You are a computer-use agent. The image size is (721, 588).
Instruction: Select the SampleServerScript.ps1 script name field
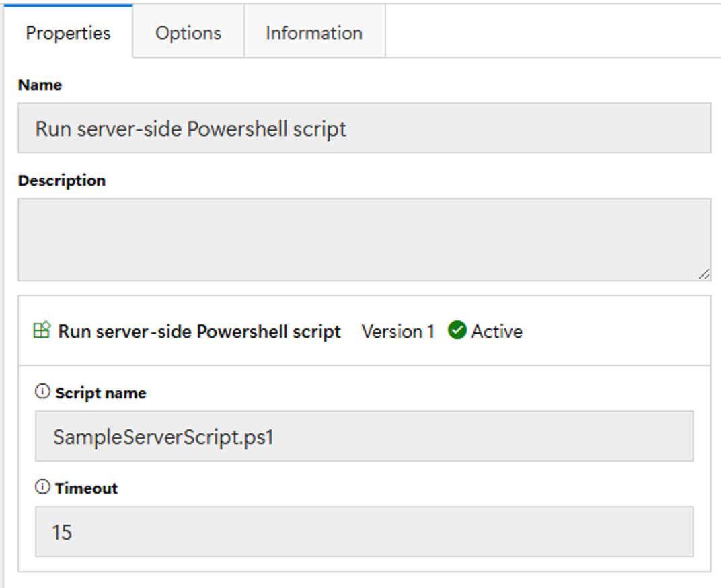point(364,437)
